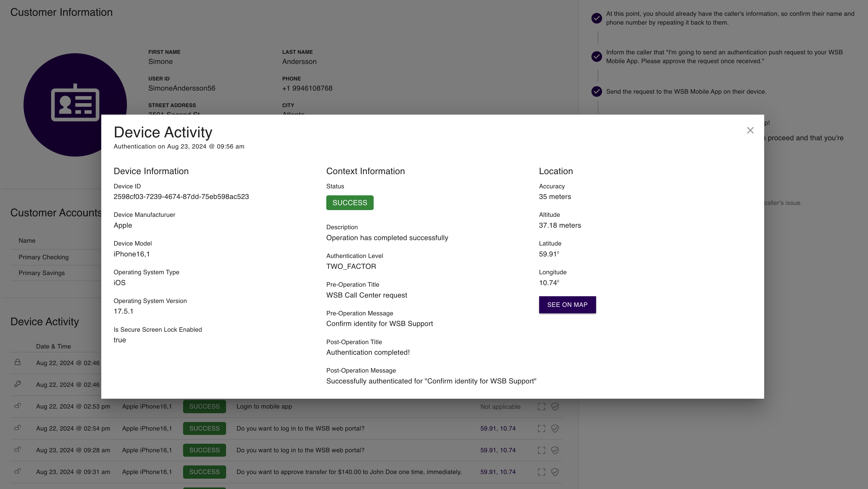Click the unlocked padlock icon on the transfer row

pos(18,472)
